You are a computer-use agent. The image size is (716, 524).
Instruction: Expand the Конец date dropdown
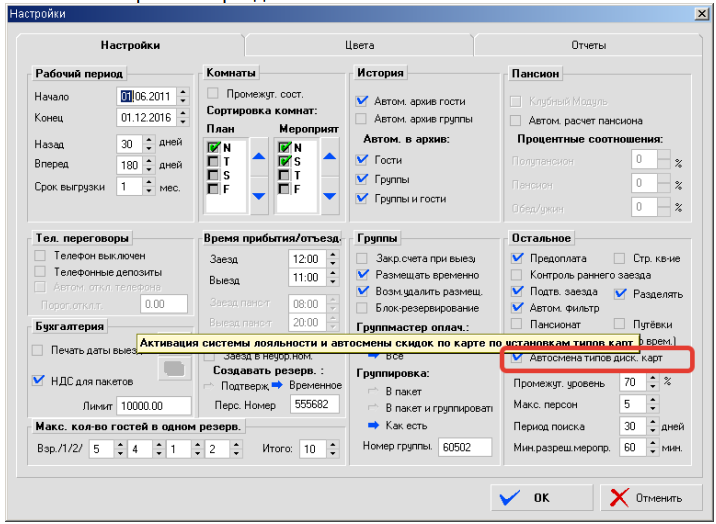183,119
